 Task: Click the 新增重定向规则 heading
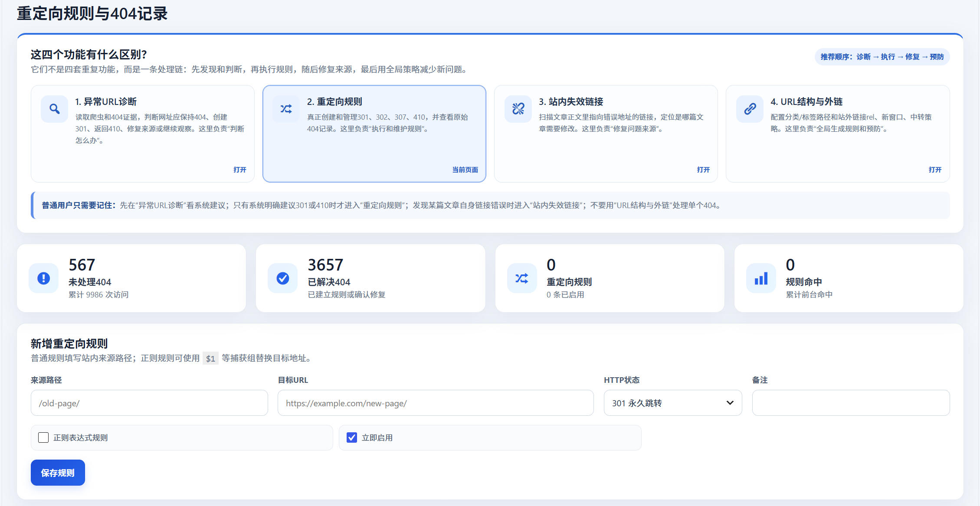point(69,343)
